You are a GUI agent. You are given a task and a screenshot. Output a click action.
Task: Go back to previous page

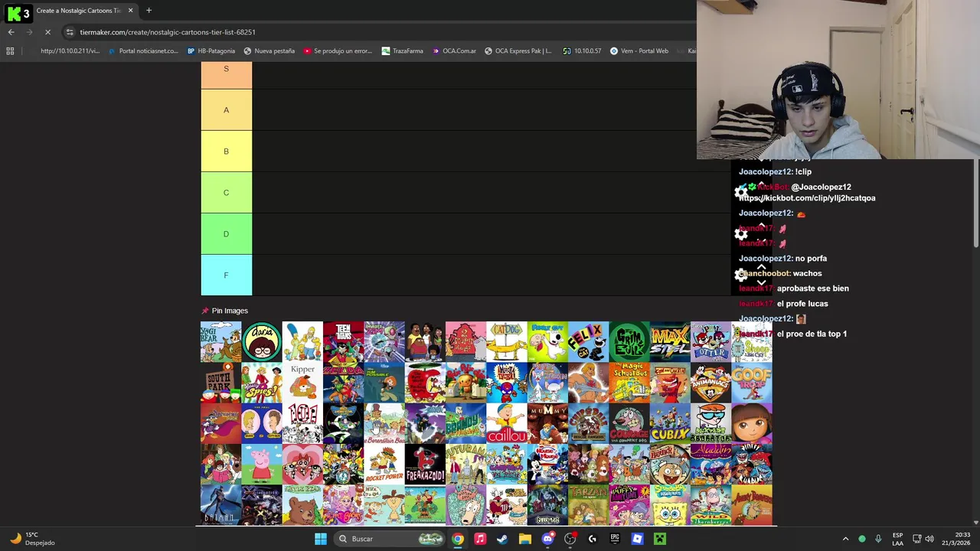tap(11, 32)
